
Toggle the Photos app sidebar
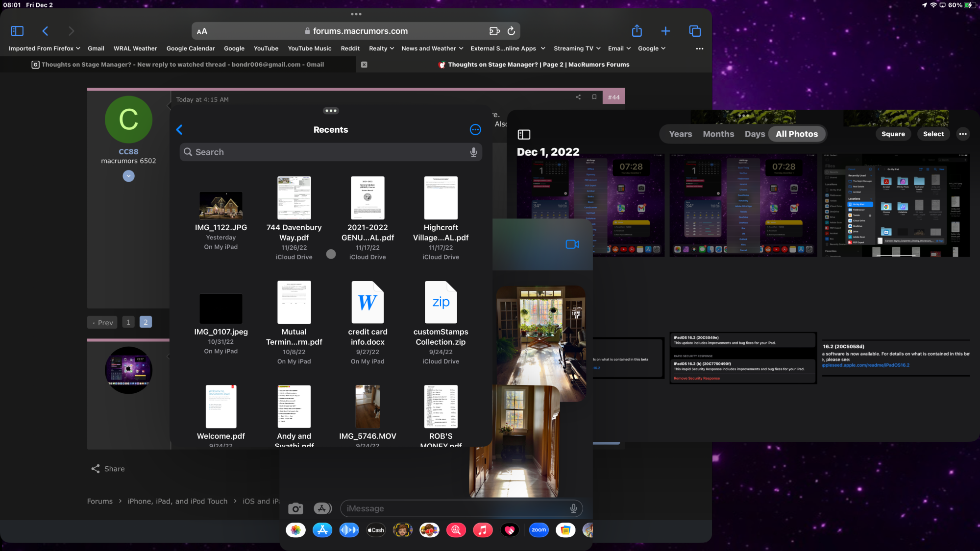pos(524,134)
